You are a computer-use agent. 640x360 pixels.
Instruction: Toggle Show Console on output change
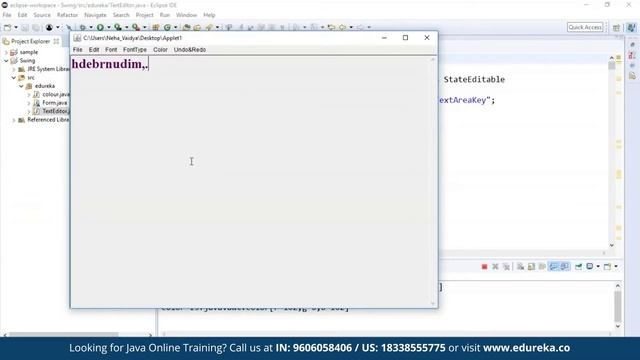point(553,267)
